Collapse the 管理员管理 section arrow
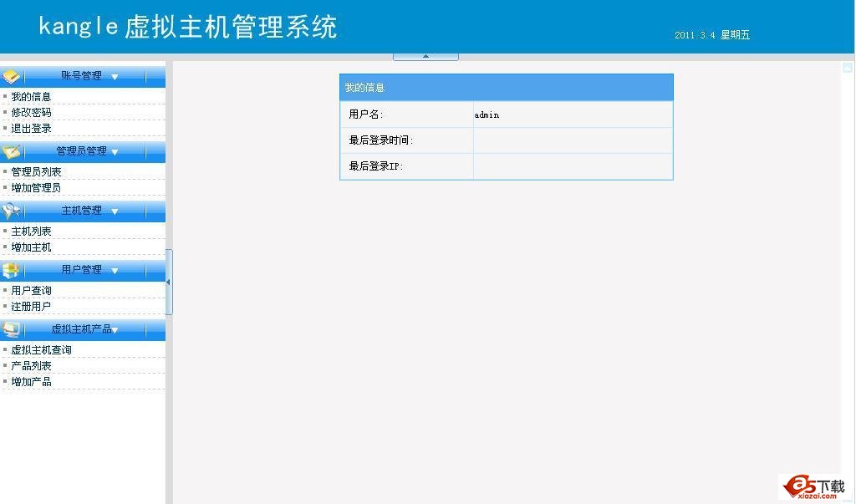Screen dimensions: 856x504 115,152
